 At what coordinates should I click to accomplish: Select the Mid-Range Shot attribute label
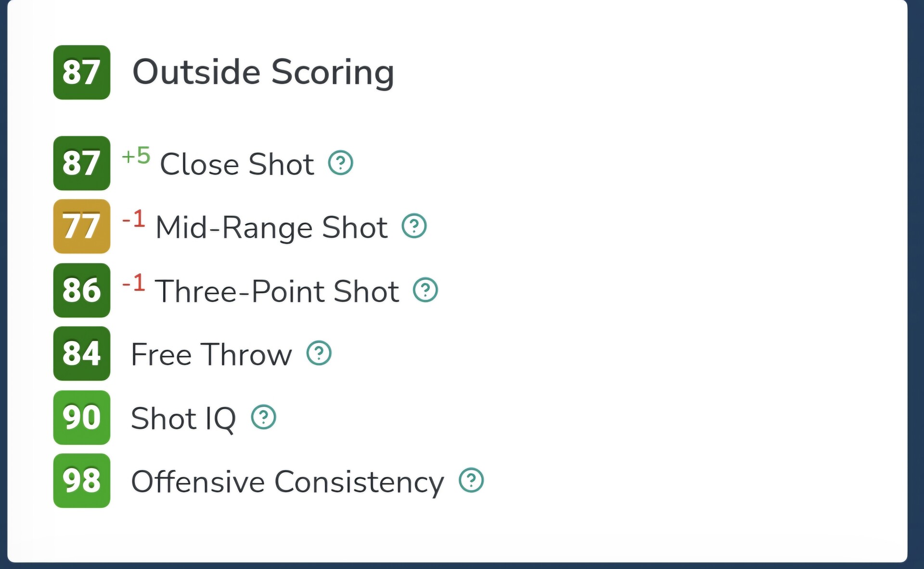271,228
